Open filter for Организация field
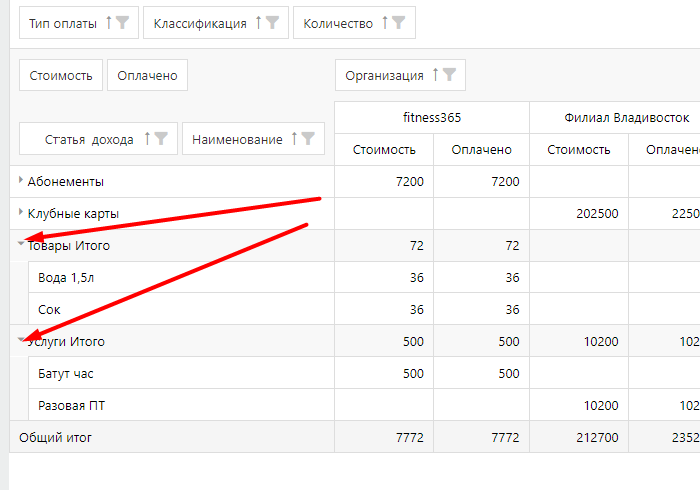Image resolution: width=700 pixels, height=490 pixels. pyautogui.click(x=449, y=75)
